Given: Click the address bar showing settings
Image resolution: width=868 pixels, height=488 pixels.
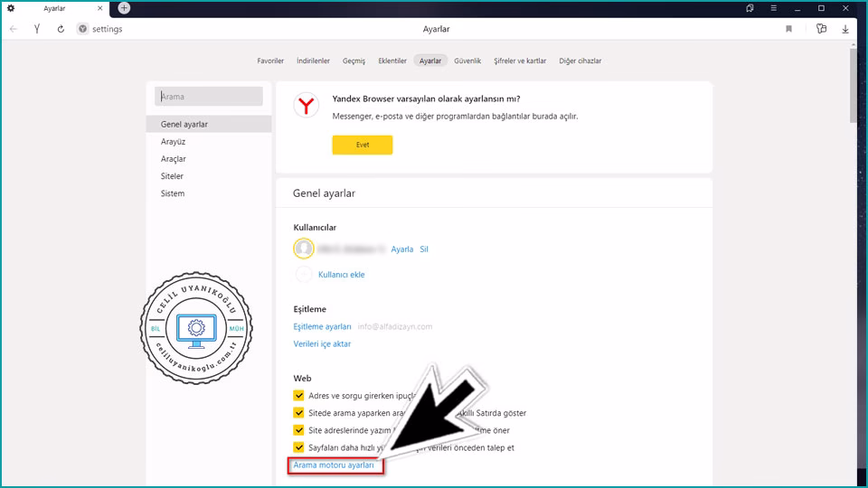Looking at the screenshot, I should click(x=108, y=29).
